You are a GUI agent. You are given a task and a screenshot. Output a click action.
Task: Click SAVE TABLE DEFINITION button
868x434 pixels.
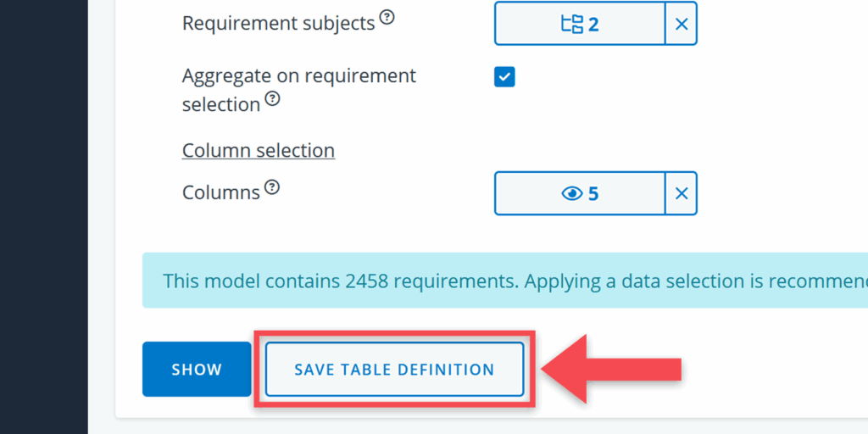pos(394,370)
